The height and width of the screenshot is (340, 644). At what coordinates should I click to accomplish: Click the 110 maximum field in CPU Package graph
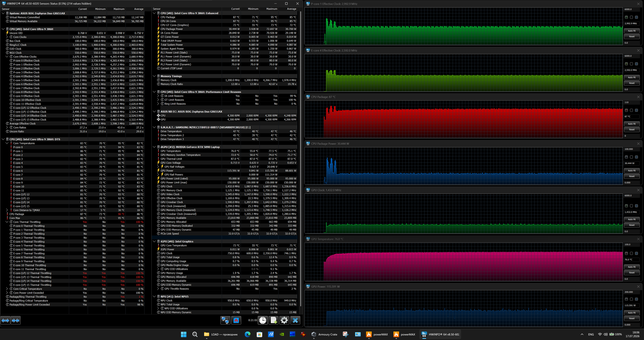(x=632, y=102)
